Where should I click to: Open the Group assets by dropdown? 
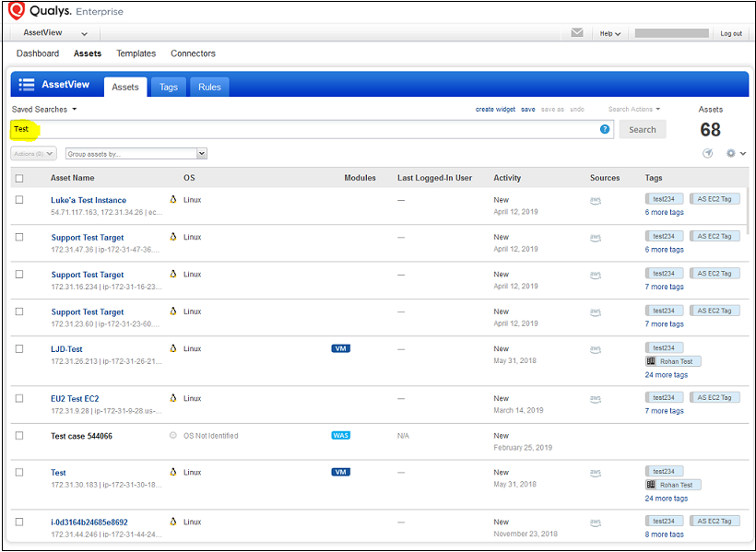(136, 153)
